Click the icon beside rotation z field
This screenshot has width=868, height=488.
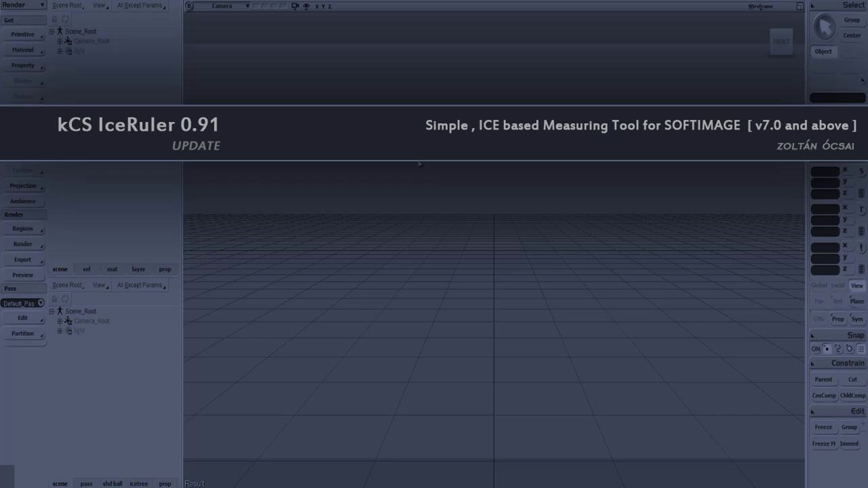coord(861,231)
